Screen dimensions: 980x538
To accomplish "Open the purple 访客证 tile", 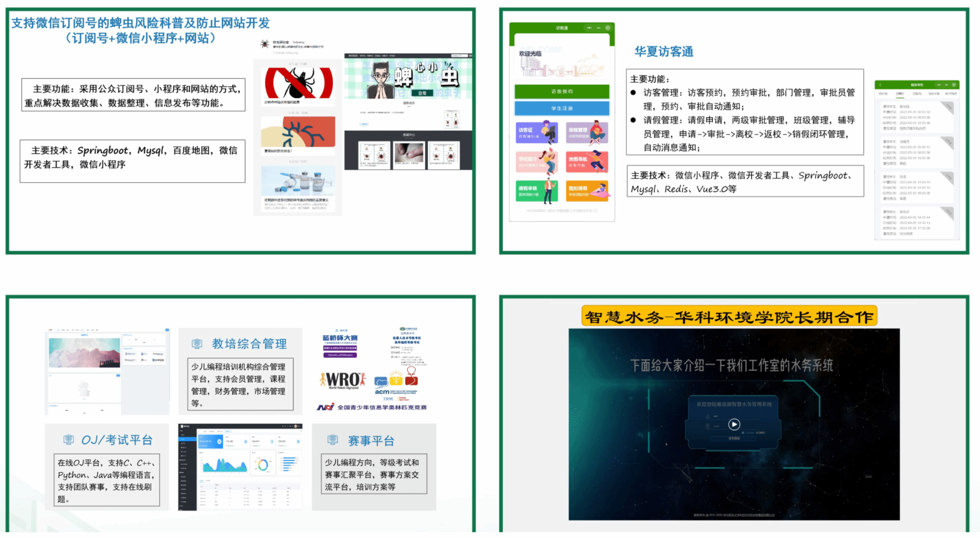I will 537,133.
